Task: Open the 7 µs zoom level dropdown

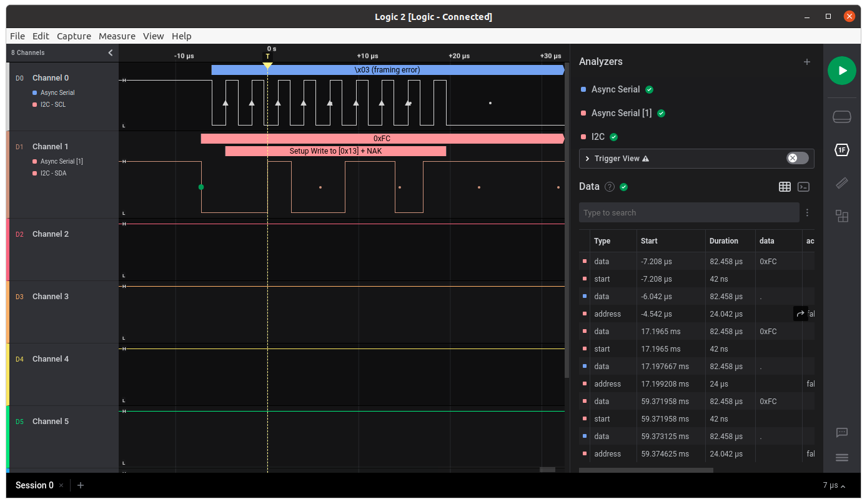Action: click(x=834, y=485)
